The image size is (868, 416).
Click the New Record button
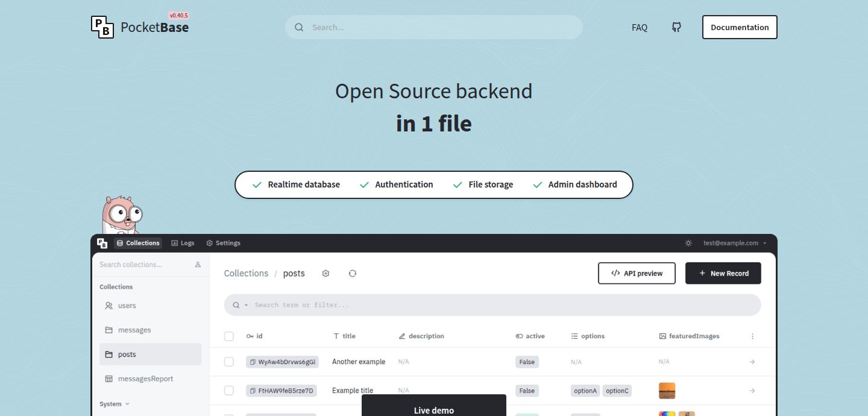coord(723,273)
